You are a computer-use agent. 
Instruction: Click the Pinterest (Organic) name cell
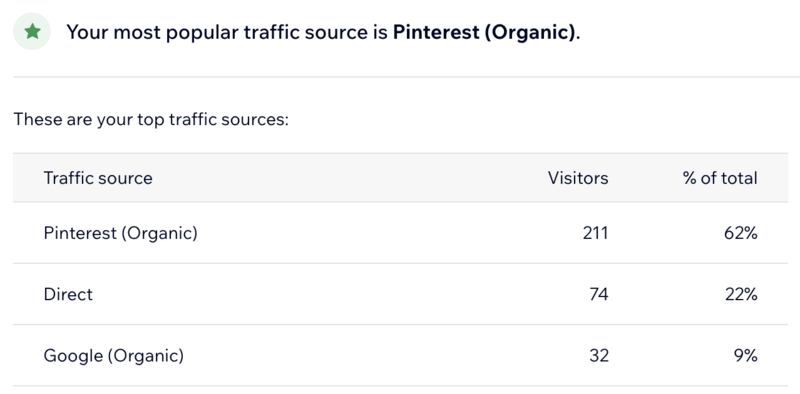(x=120, y=233)
